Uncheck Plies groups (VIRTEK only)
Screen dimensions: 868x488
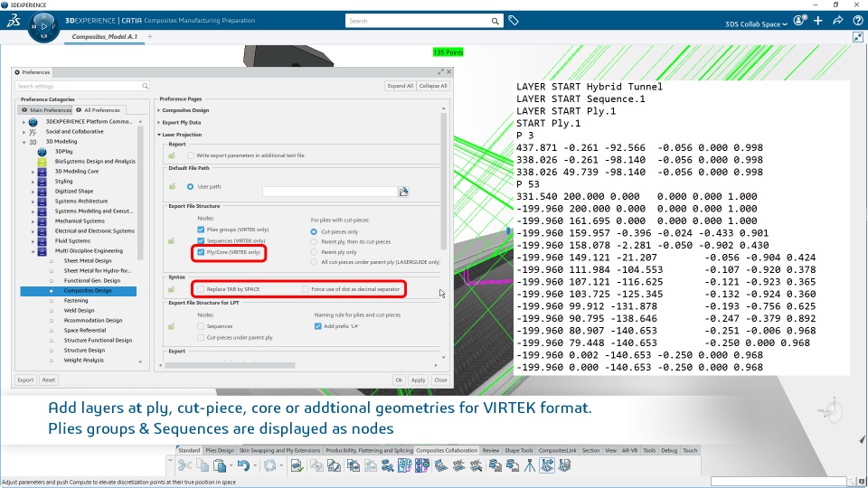[201, 229]
